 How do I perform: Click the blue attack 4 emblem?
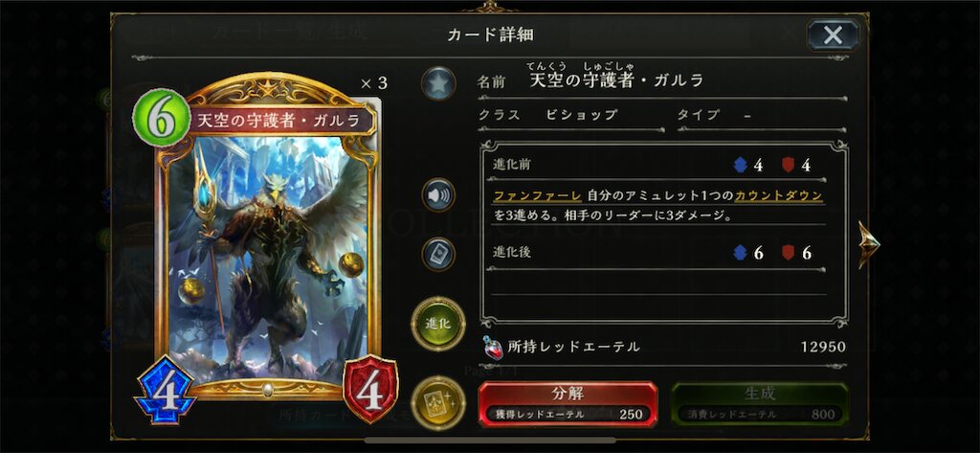tap(166, 391)
